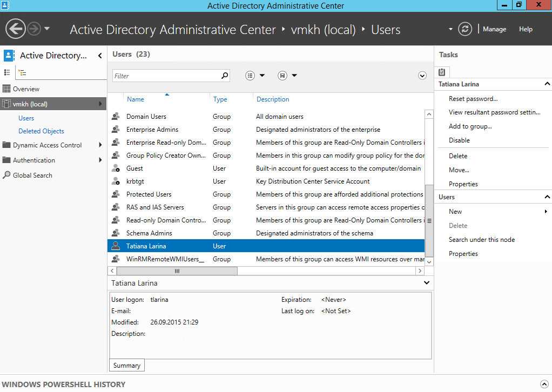Collapse the Tatiana Larina tasks section

(547, 84)
